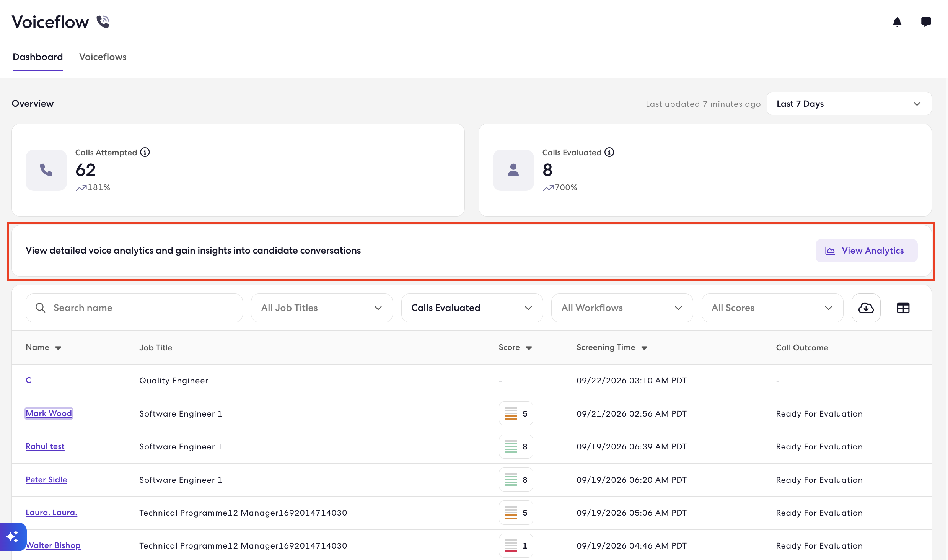The image size is (948, 560).
Task: Open candidate Laura. Laura.
Action: point(51,513)
